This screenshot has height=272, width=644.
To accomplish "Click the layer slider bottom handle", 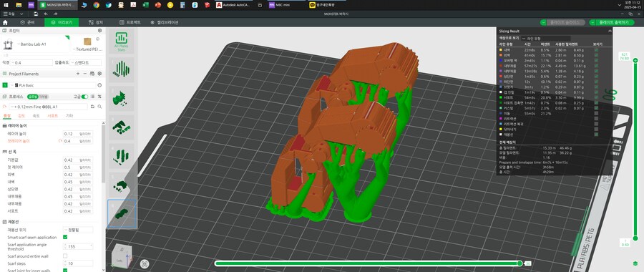I will [635, 238].
